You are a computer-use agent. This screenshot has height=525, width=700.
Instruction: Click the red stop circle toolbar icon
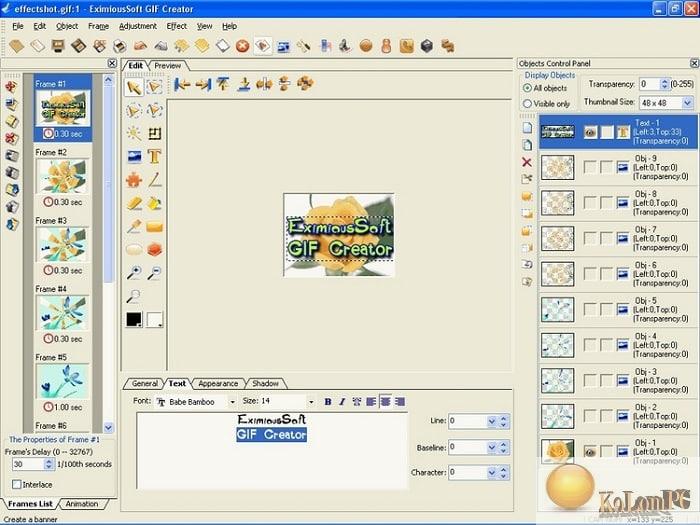tap(242, 46)
